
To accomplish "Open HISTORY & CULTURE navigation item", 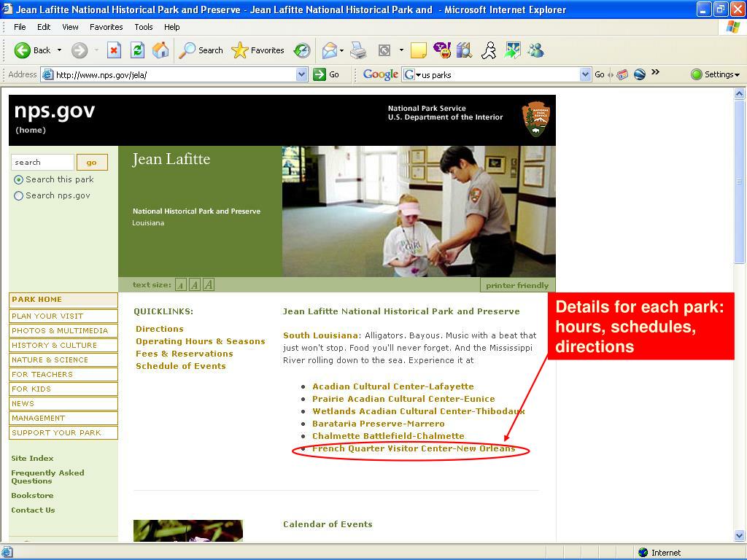I will [x=63, y=345].
